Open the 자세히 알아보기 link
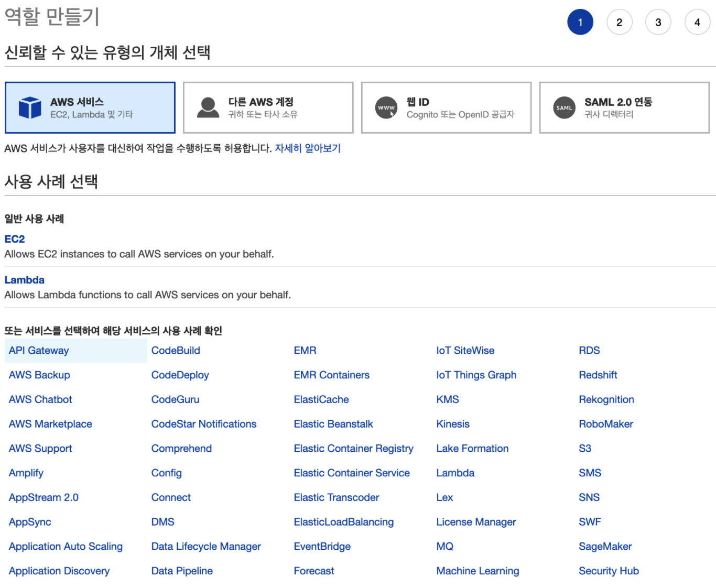This screenshot has width=716, height=588. click(308, 148)
